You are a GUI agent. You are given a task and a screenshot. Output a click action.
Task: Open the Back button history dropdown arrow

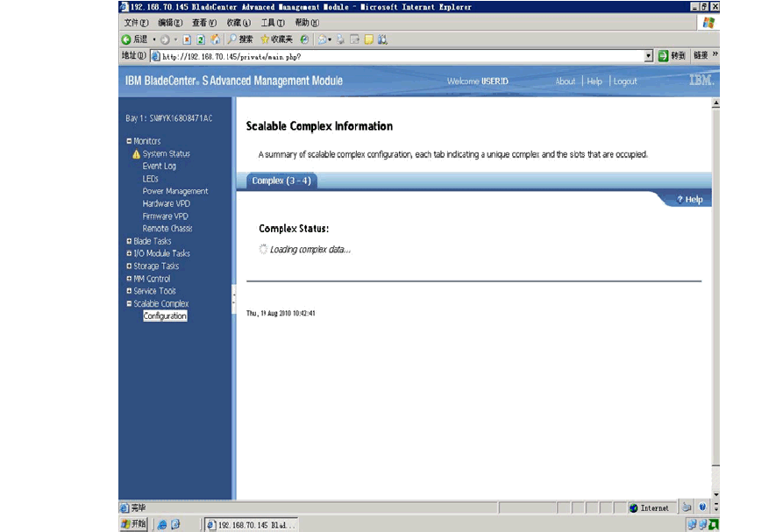(153, 39)
